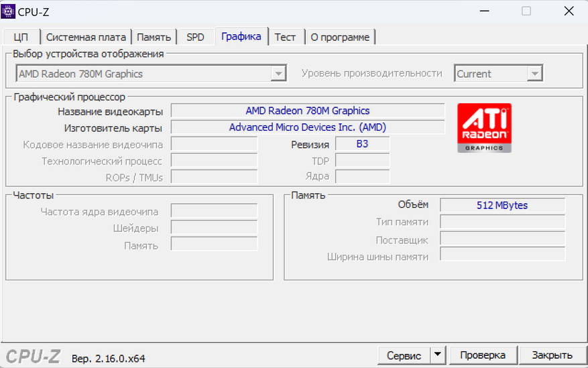The image size is (588, 368).
Task: Click the 512 MBytes memory size field
Action: [502, 205]
